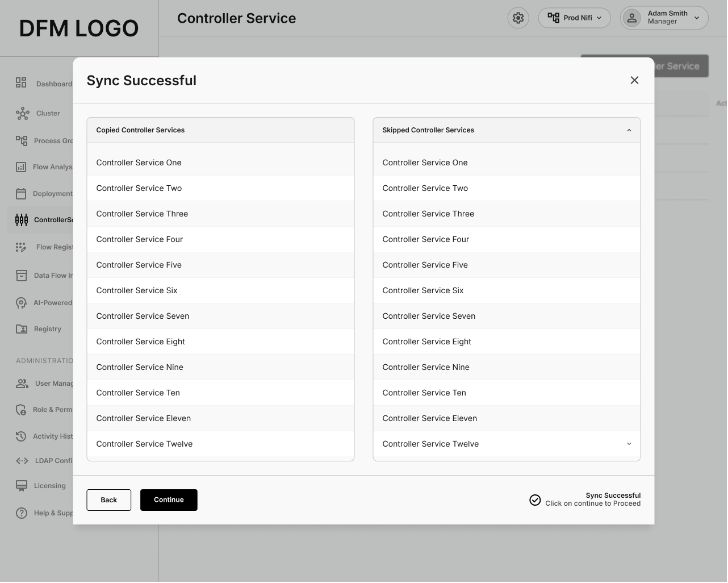
Task: Click the Copied Controller Services header
Action: [x=220, y=131]
